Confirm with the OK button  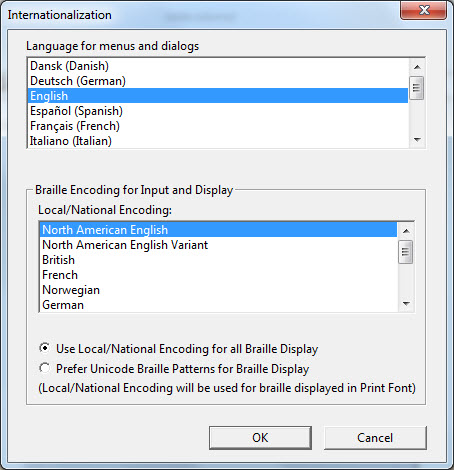click(260, 438)
